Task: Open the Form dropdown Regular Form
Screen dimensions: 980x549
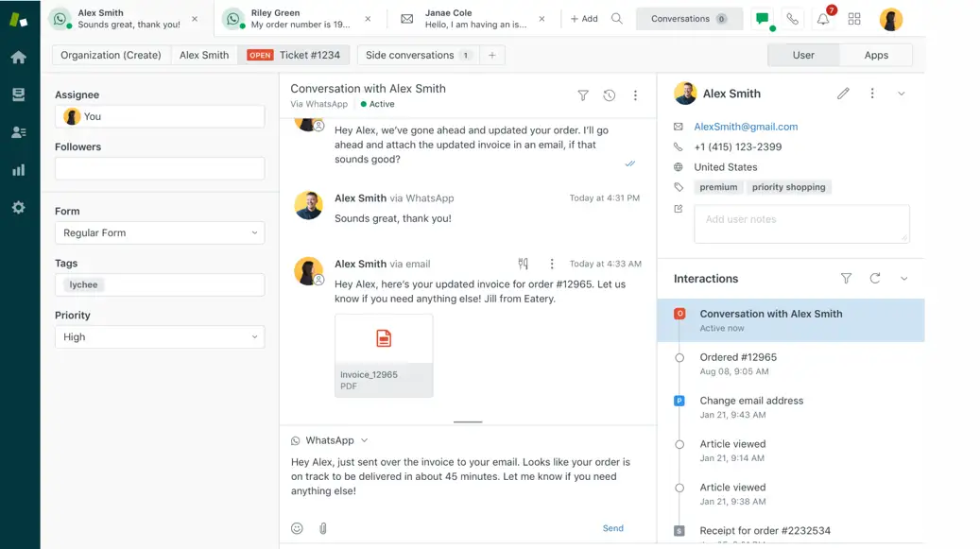Action: click(x=160, y=233)
